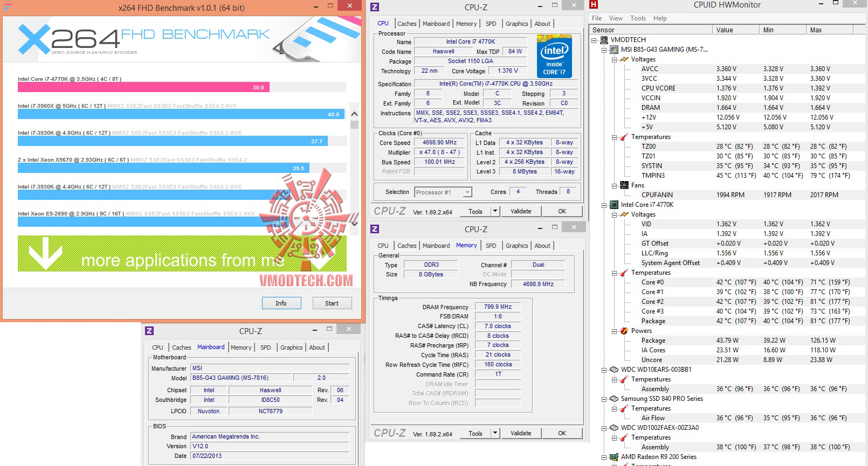868x466 pixels.
Task: Click the Value column header in HWMonitor
Action: pyautogui.click(x=736, y=30)
